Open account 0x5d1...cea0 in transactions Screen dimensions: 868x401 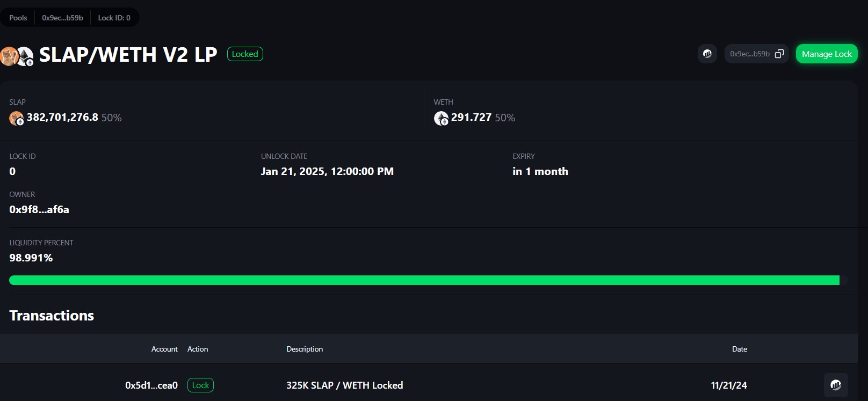(151, 385)
